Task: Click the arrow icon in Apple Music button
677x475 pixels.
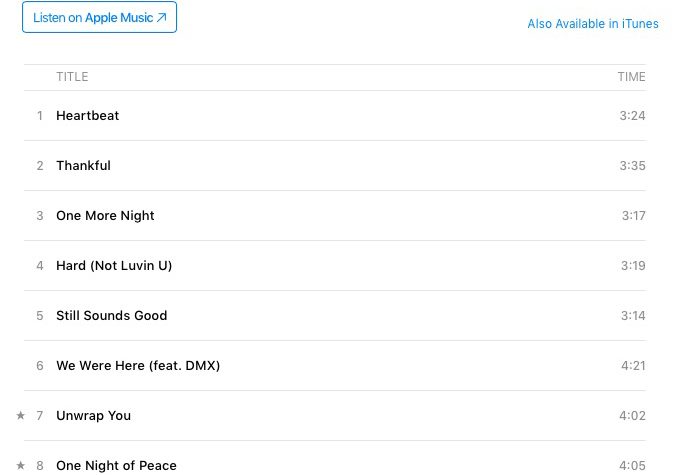Action: coord(161,18)
